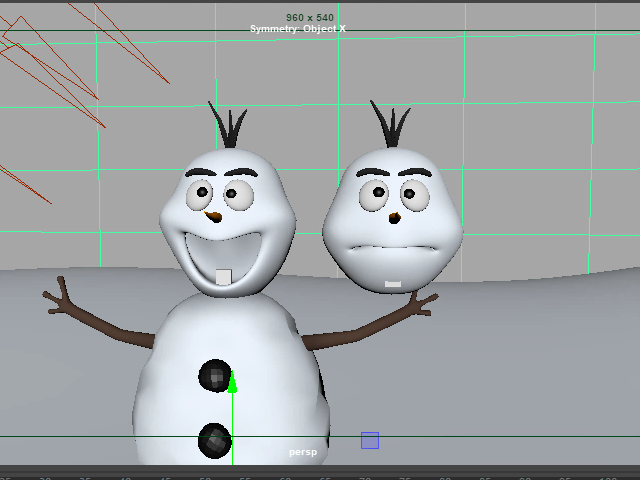Select the smiling head's carrot nose
This screenshot has height=480, width=640.
tap(213, 216)
